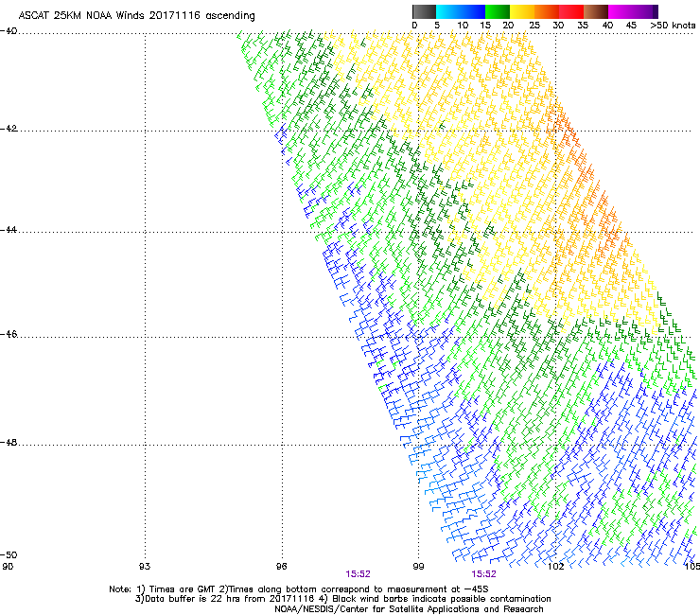Click the first purple '15:52' time label
Viewport: 700px width, 615px height.
click(x=358, y=574)
